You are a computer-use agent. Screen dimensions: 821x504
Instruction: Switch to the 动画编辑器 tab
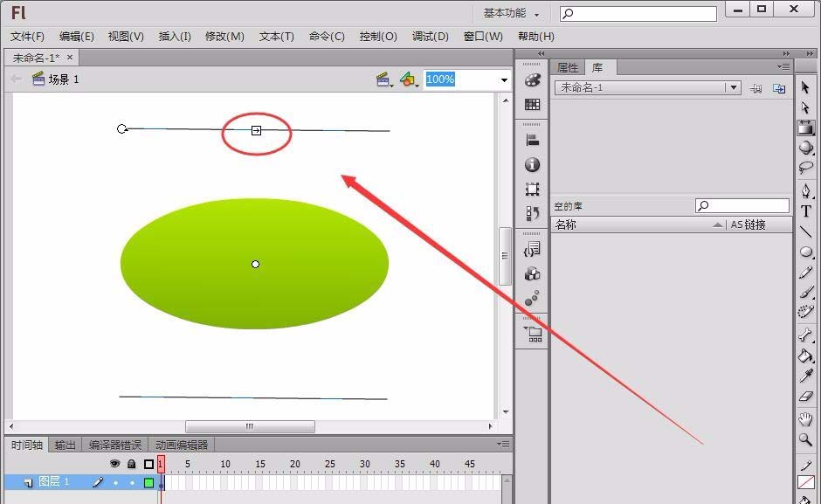point(182,445)
